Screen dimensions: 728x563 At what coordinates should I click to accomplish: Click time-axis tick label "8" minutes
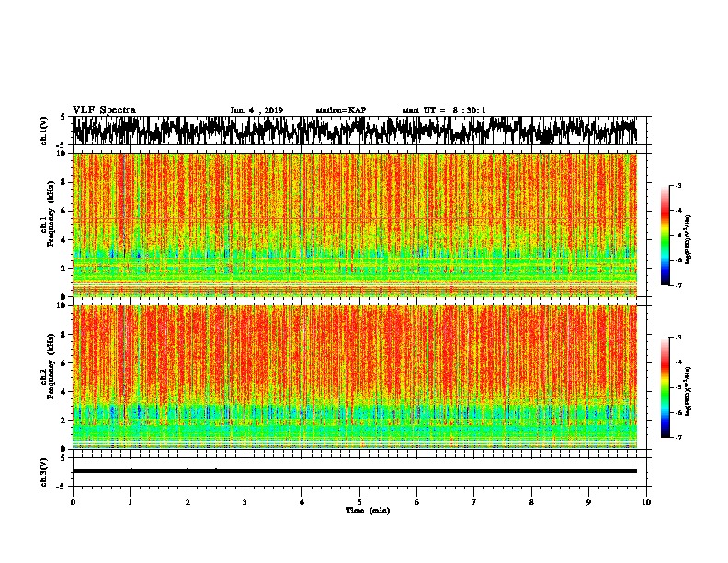(531, 502)
